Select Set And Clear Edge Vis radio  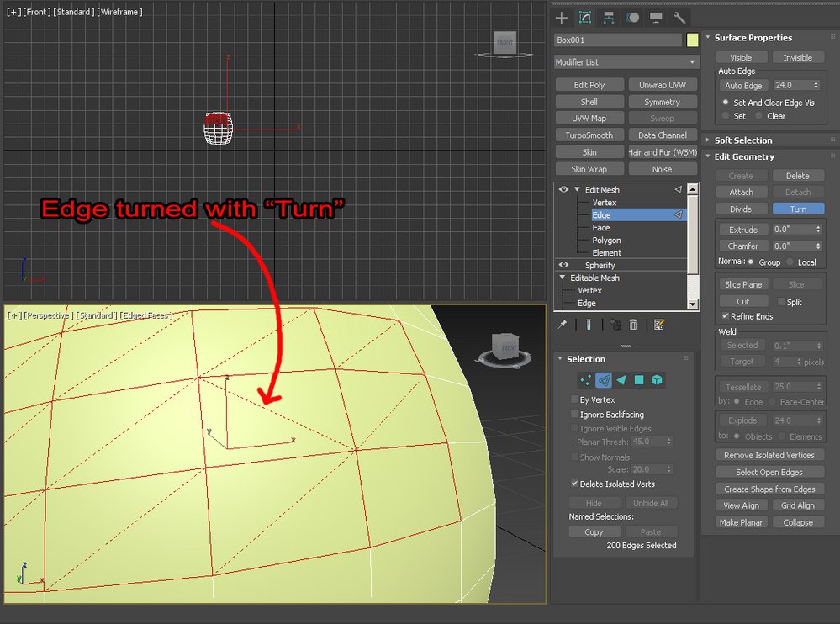pyautogui.click(x=726, y=103)
